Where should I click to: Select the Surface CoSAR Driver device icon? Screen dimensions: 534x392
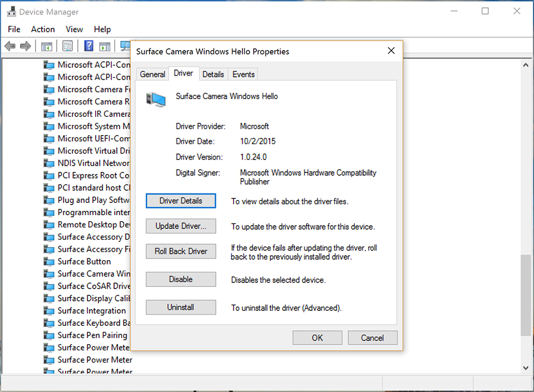coord(49,286)
